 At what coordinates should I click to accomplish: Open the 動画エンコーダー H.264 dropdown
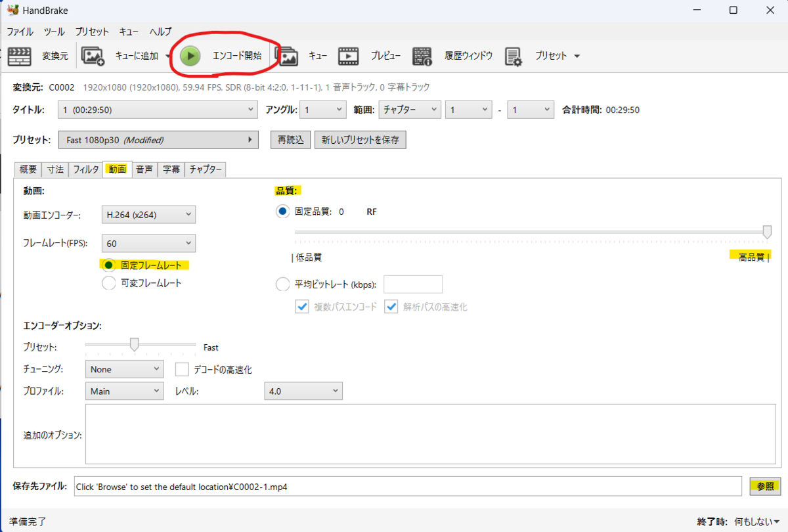(x=148, y=213)
